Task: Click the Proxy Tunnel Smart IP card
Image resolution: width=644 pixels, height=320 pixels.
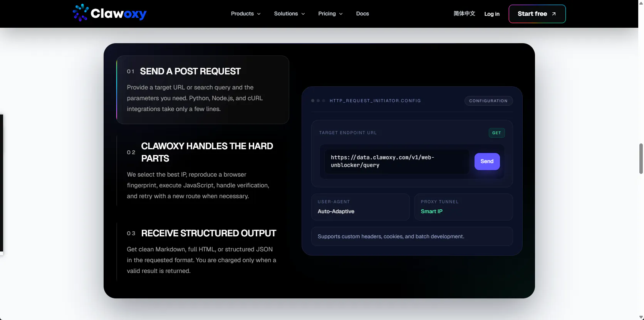Action: point(463,207)
